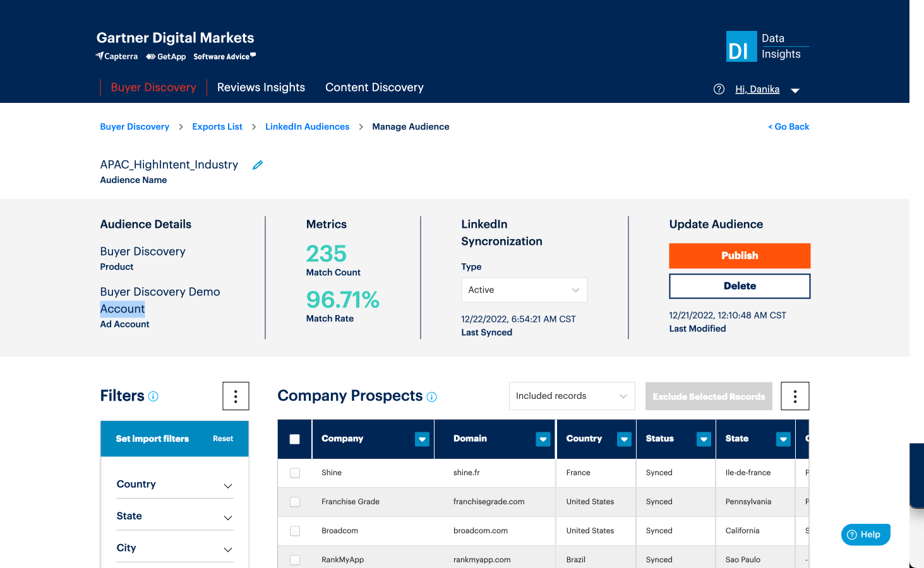Viewport: 924px width, 568px height.
Task: Switch to the Reviews Insights tab
Action: (x=261, y=87)
